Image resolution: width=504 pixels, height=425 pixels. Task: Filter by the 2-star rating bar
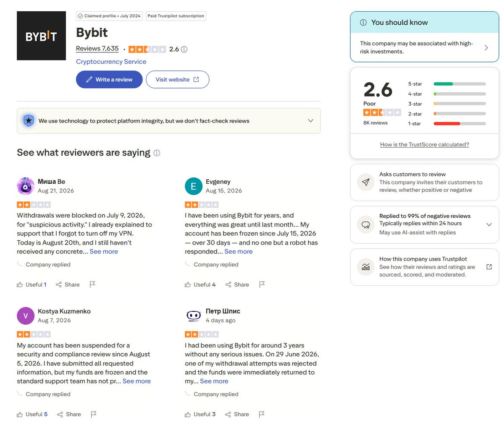coord(447,114)
